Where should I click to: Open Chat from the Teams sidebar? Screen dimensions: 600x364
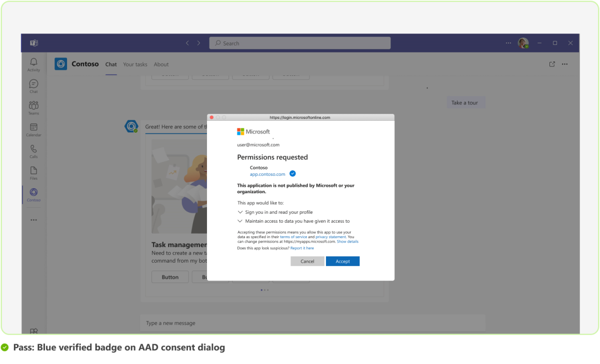(x=33, y=86)
